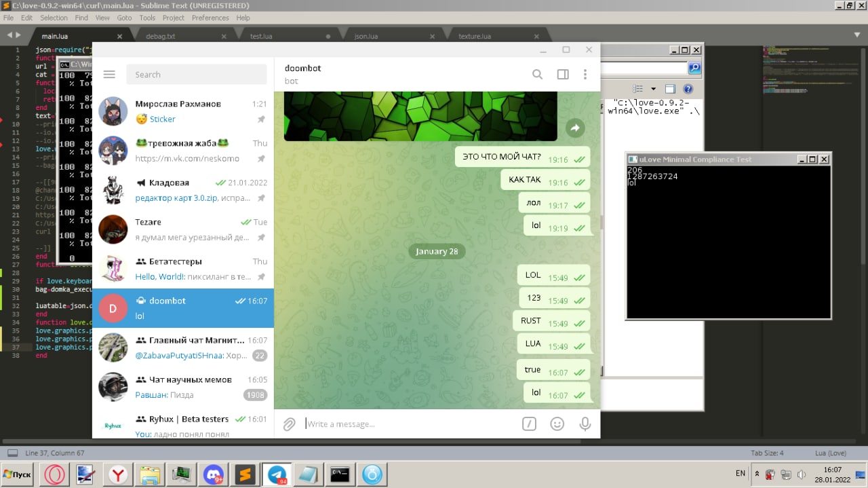
Task: Open bot commands slash icon
Action: tap(529, 424)
